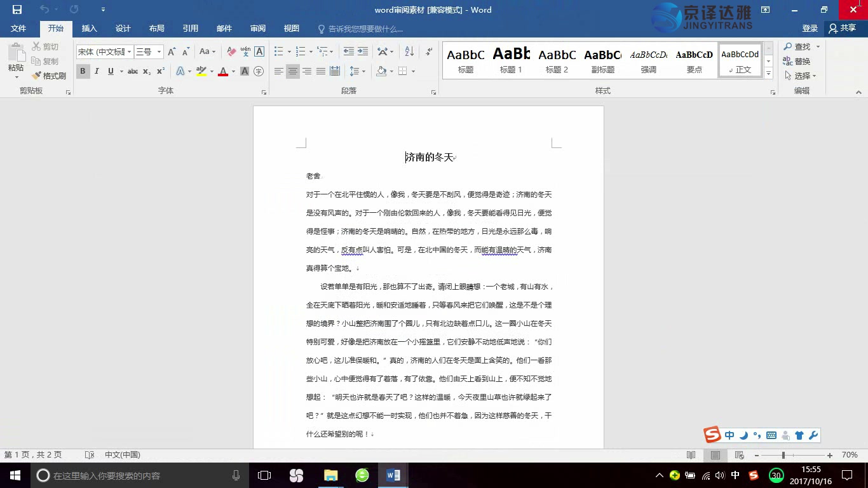Viewport: 868px width, 488px height.
Task: Click the Save icon in quick access toolbar
Action: pos(17,10)
